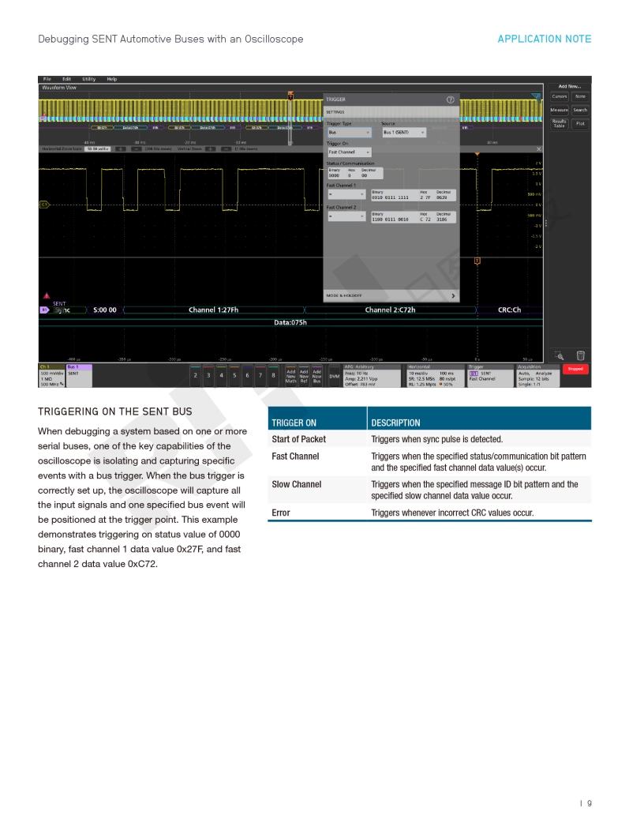Click the Cursors button
644x834 pixels.
click(x=560, y=96)
